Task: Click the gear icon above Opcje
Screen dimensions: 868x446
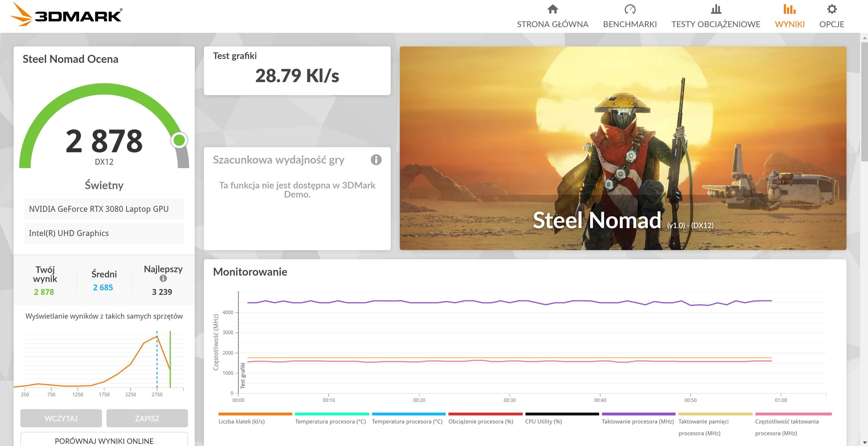Action: tap(832, 9)
